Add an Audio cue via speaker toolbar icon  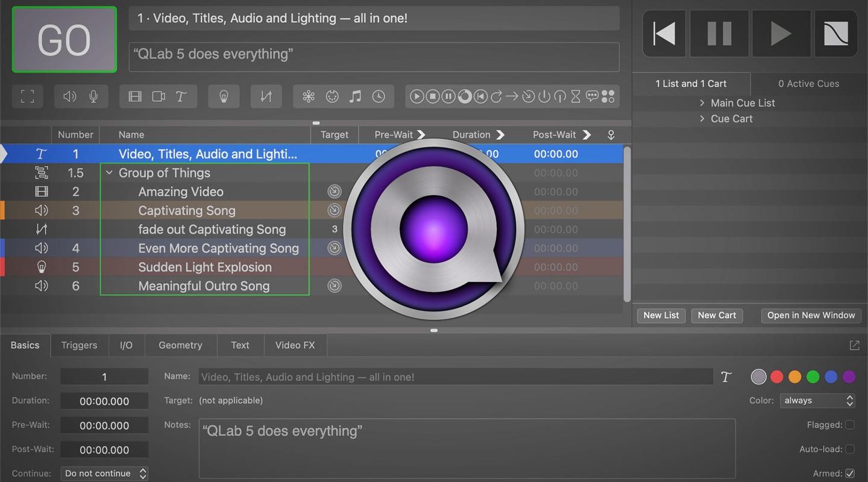[x=70, y=96]
